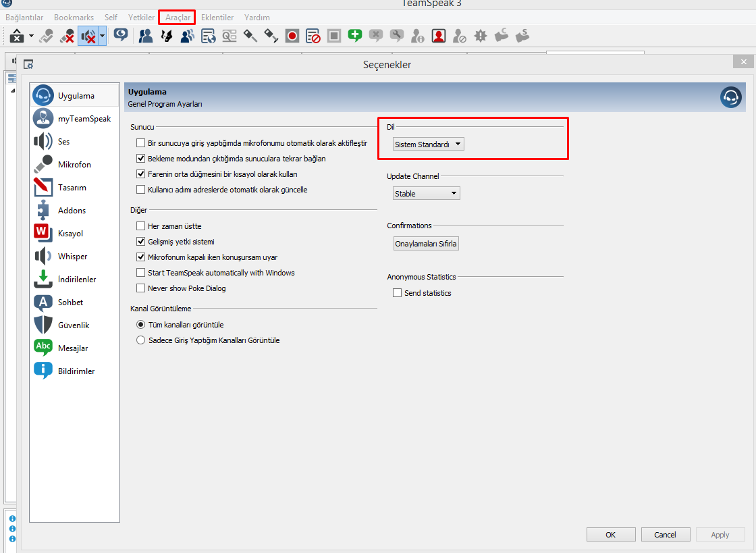Click the Cancel button
Screen dimensions: 756x553
tap(665, 535)
